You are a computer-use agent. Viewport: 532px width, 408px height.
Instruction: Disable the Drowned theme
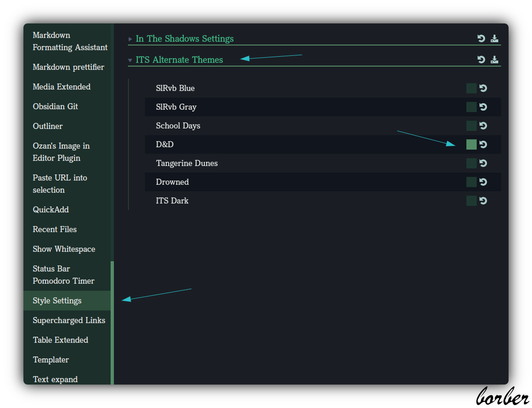tap(471, 182)
